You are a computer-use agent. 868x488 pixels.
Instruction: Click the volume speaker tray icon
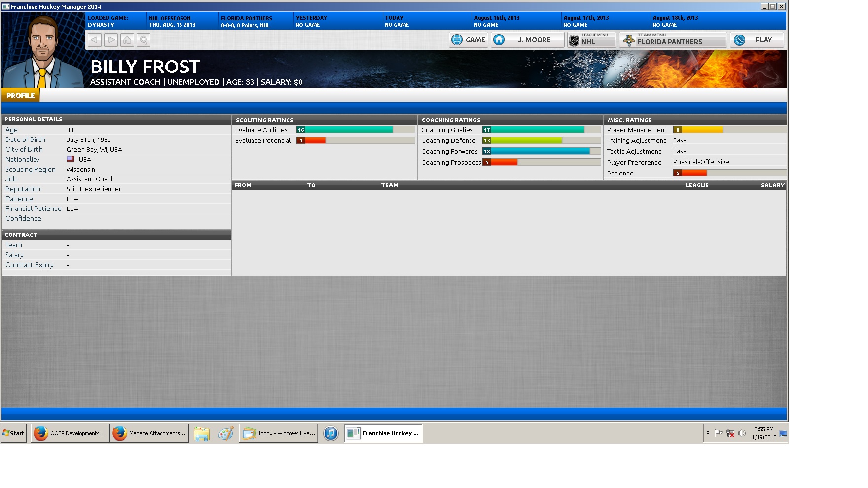click(742, 433)
